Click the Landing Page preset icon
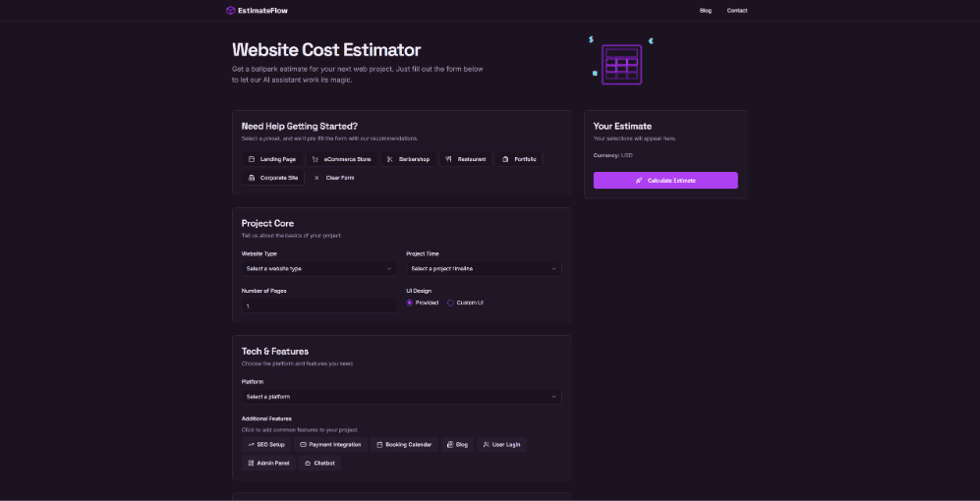980x501 pixels. (252, 159)
